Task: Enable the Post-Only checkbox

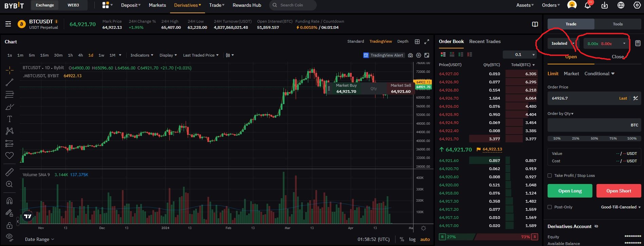Action: pyautogui.click(x=550, y=207)
